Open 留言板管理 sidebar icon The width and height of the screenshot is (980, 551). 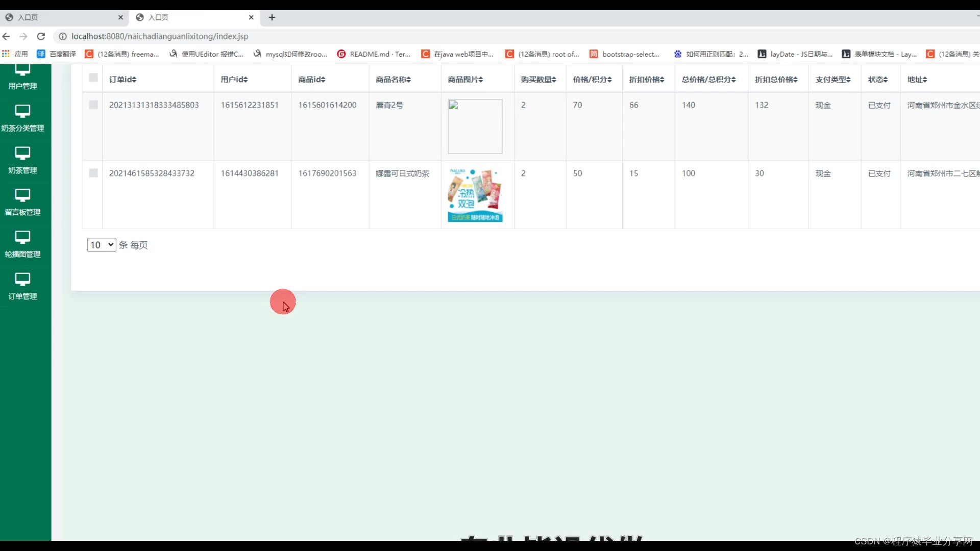[x=22, y=194]
